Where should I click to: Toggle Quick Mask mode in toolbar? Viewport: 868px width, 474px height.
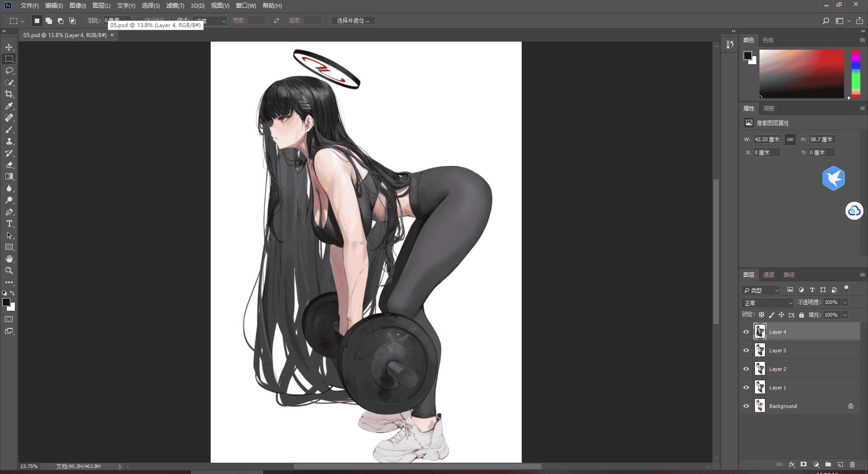(9, 319)
